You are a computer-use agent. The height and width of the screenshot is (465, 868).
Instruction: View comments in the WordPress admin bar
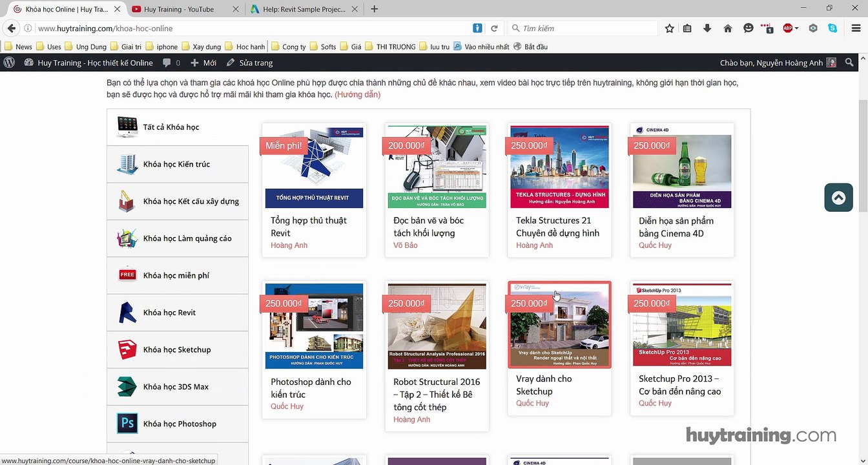pyautogui.click(x=171, y=63)
